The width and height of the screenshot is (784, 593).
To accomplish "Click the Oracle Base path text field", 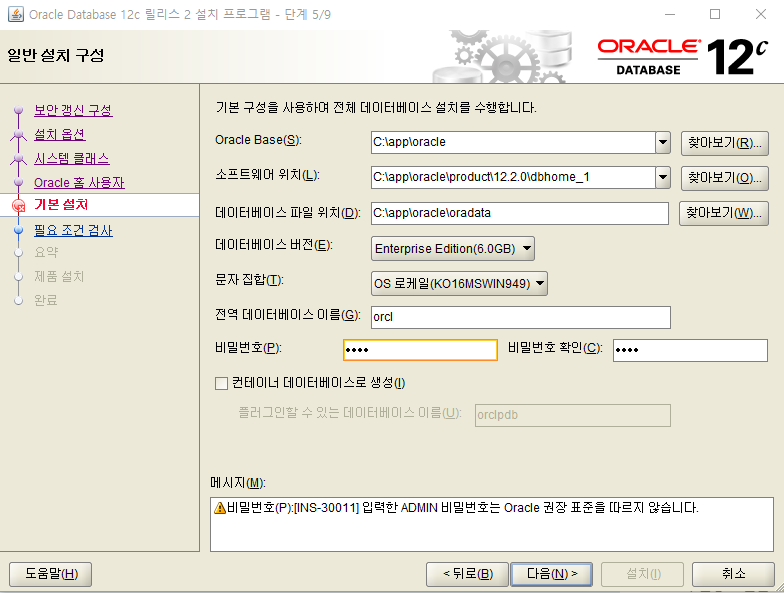I will (513, 142).
